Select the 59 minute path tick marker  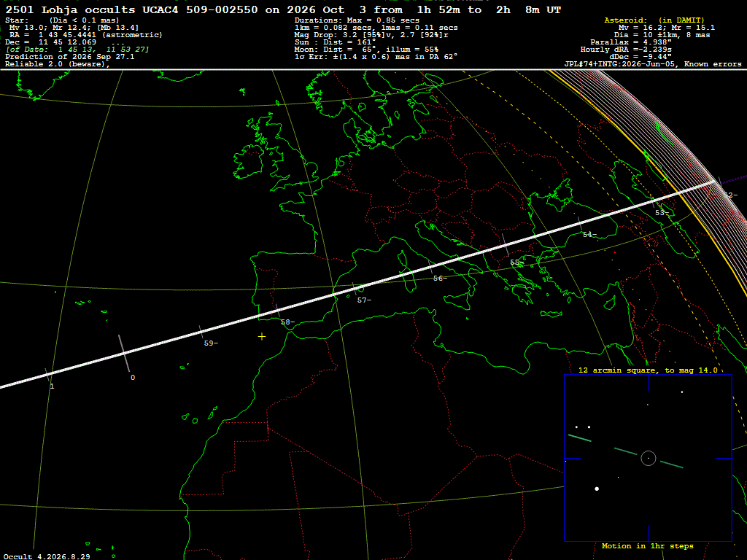pyautogui.click(x=211, y=343)
